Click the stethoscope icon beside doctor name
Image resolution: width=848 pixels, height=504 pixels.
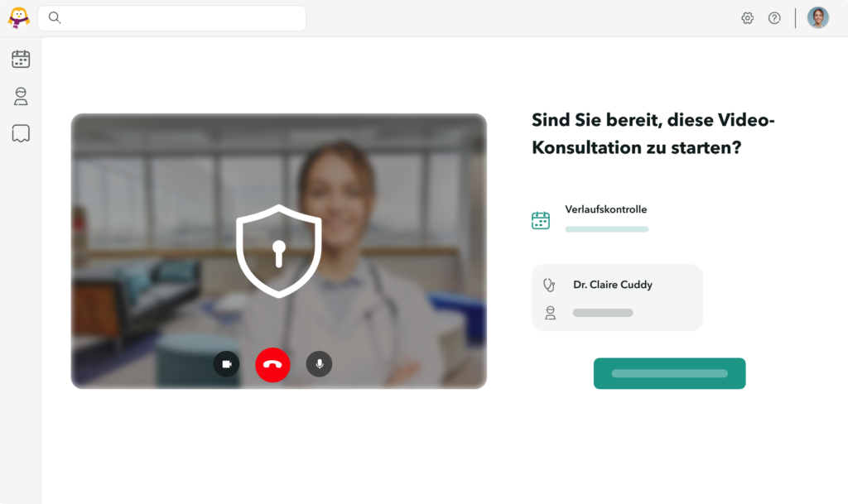tap(549, 285)
